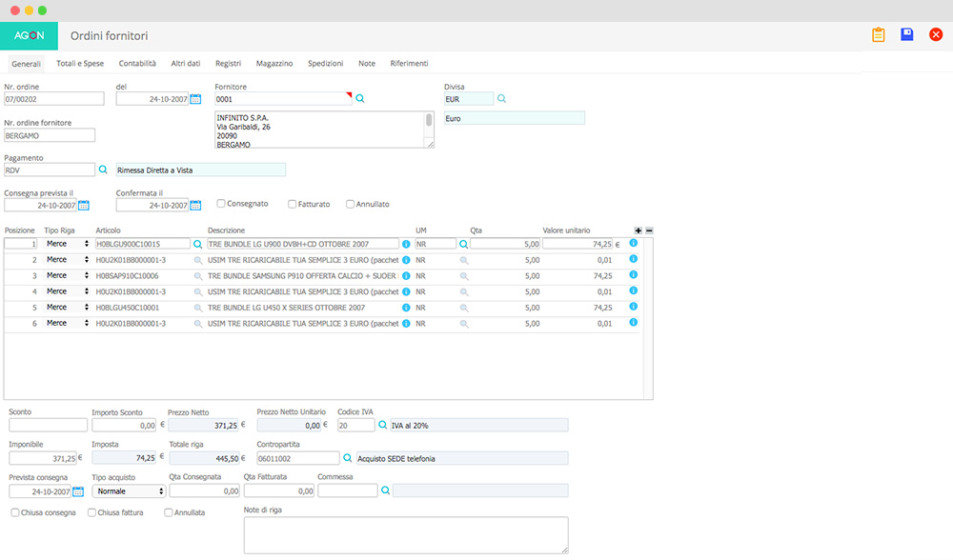Mark the row as Annullata
This screenshot has width=953, height=560.
coord(169,512)
